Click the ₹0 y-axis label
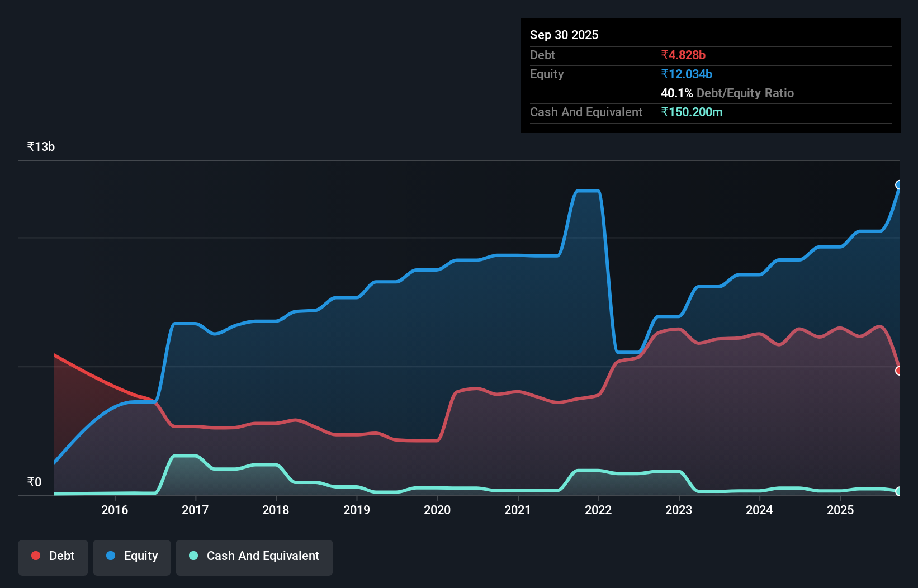 35,481
